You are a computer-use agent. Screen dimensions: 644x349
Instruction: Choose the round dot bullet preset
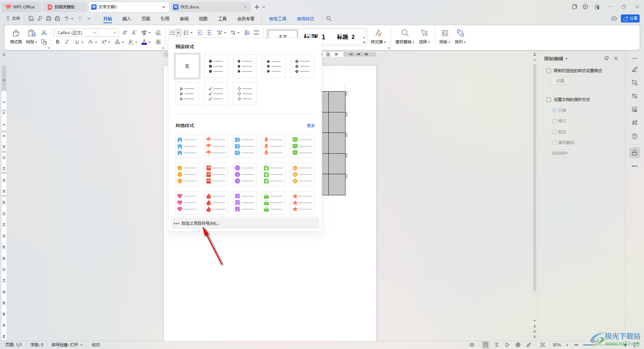216,66
